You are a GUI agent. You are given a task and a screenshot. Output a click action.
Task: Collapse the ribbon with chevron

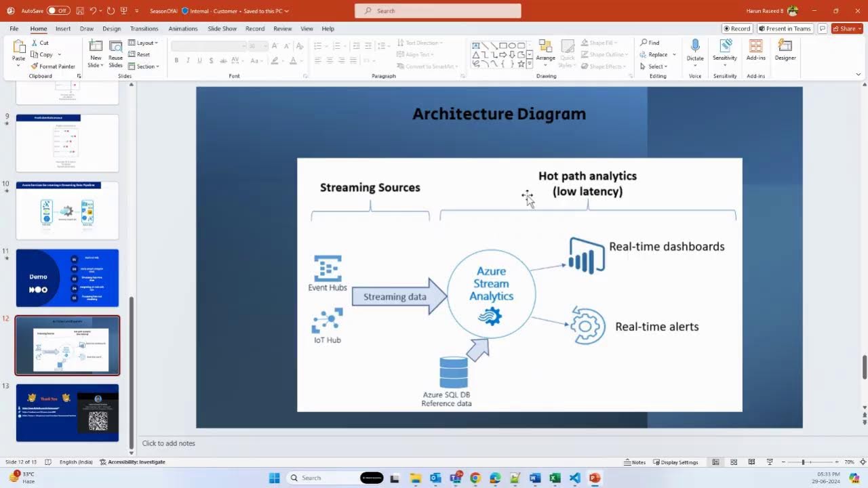pos(858,75)
